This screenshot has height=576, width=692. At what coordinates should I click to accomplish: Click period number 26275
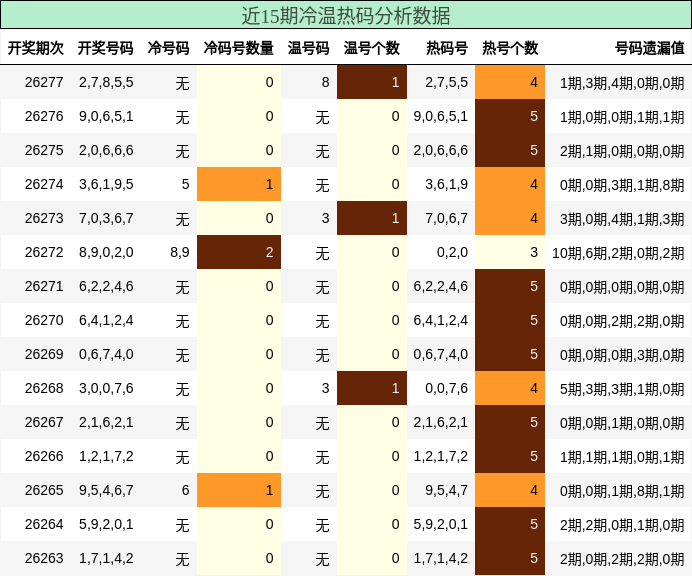[44, 150]
